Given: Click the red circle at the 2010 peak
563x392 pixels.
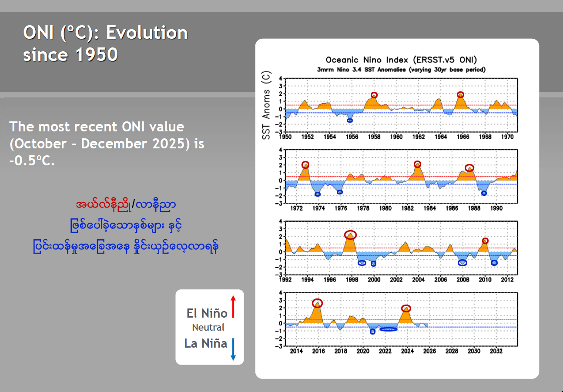Looking at the screenshot, I should click(485, 241).
